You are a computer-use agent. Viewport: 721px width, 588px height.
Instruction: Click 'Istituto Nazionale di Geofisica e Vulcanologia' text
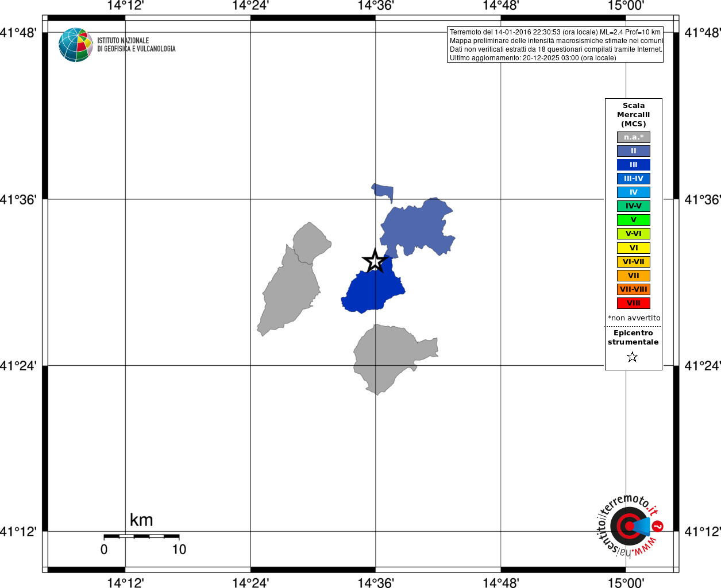tap(136, 45)
